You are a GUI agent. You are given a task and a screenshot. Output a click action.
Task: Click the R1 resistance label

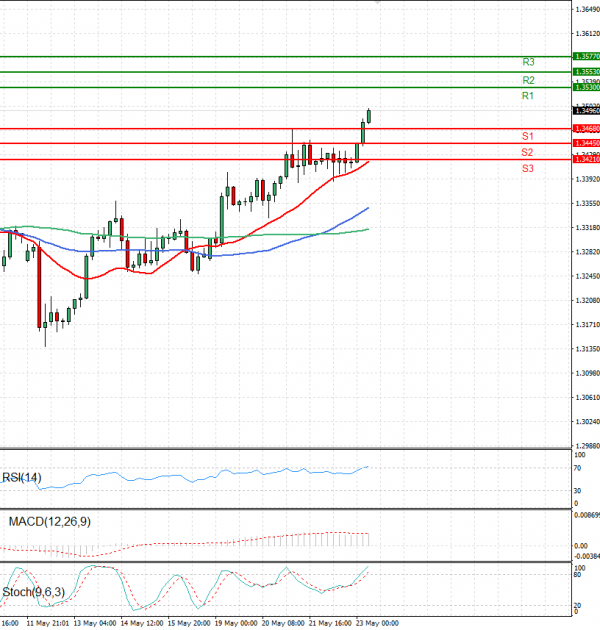528,96
